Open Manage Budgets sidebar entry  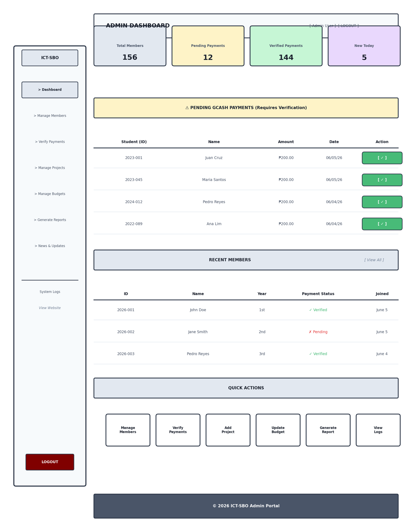pos(50,194)
